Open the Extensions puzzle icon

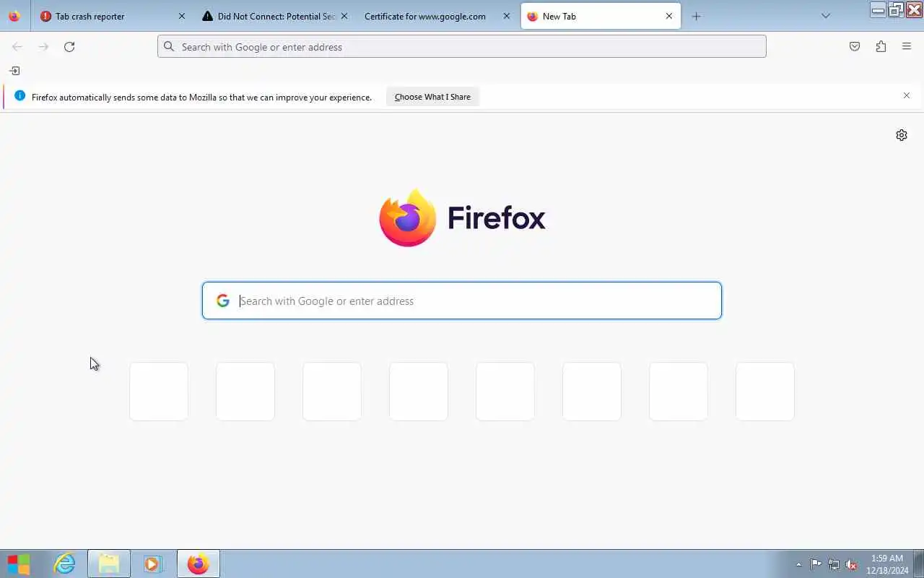pos(881,47)
